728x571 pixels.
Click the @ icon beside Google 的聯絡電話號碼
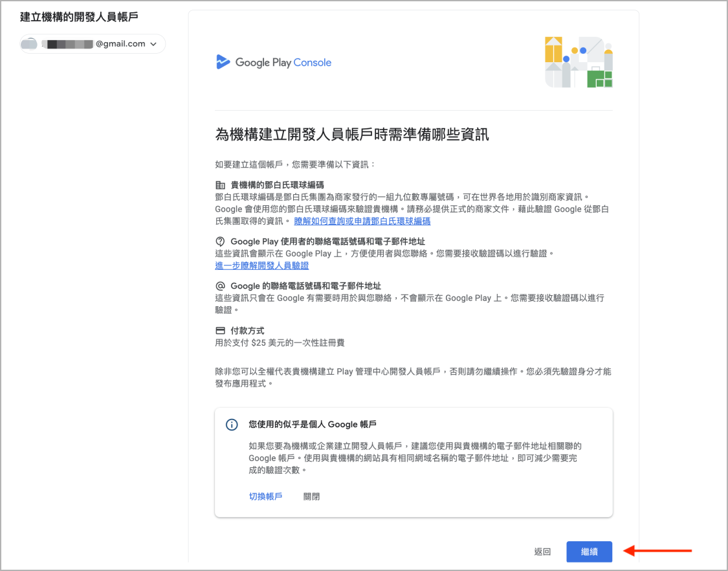pyautogui.click(x=220, y=286)
